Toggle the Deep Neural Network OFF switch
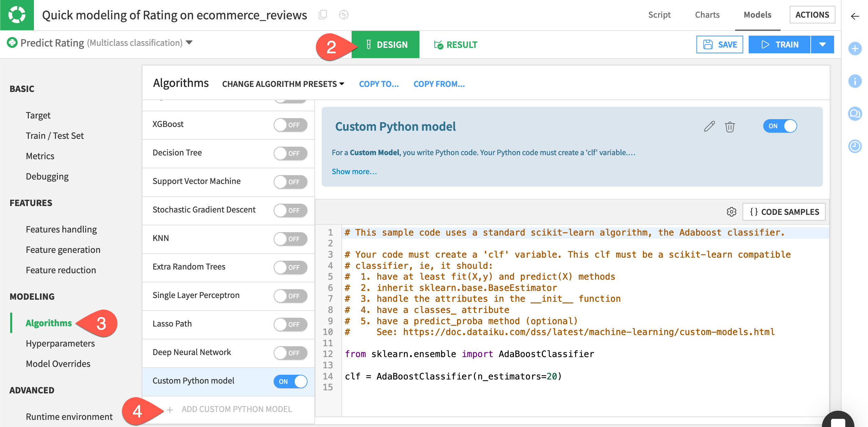This screenshot has width=868, height=427. (x=292, y=352)
